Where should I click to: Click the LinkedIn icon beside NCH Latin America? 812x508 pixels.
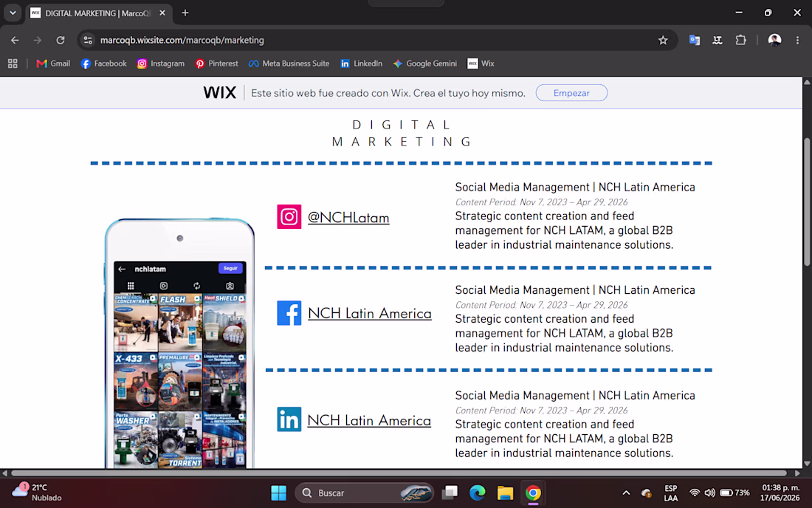point(289,419)
